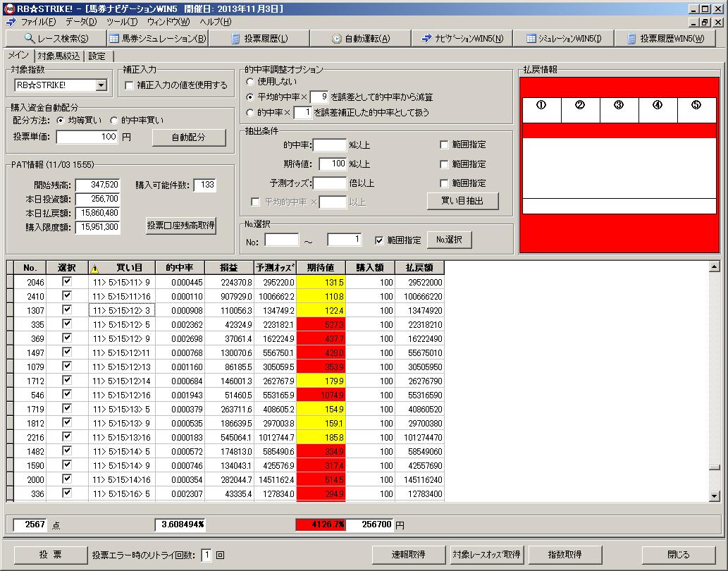The width and height of the screenshot is (728, 571).
Task: Open 投票履歴WIN5 toolbar button
Action: tap(665, 39)
